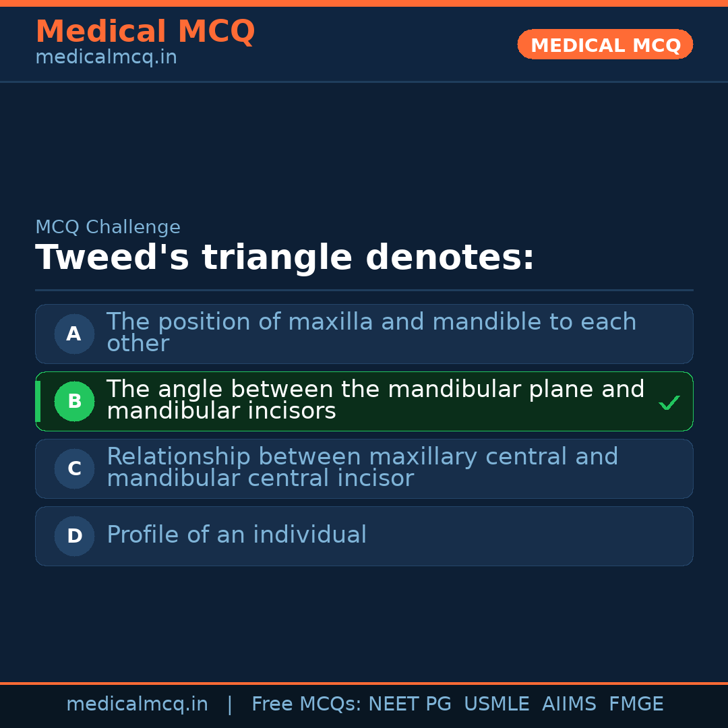Click the circular A option badge
The height and width of the screenshot is (728, 728).
tap(74, 334)
